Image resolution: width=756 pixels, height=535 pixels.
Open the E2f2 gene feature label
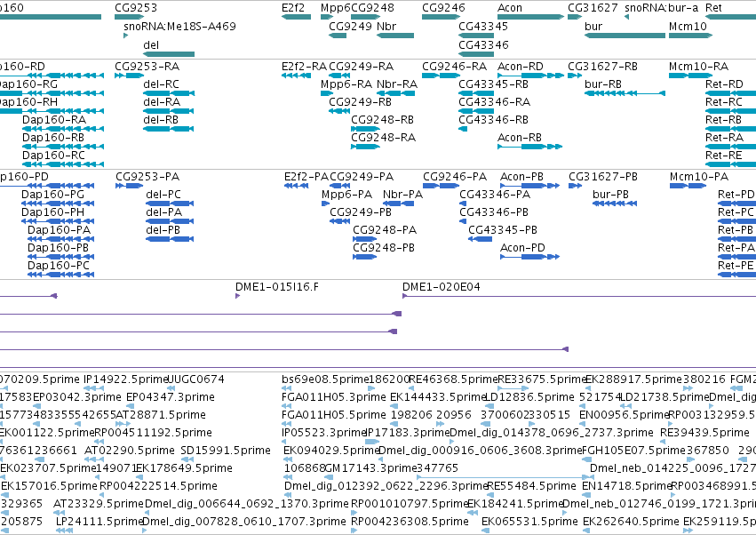293,8
